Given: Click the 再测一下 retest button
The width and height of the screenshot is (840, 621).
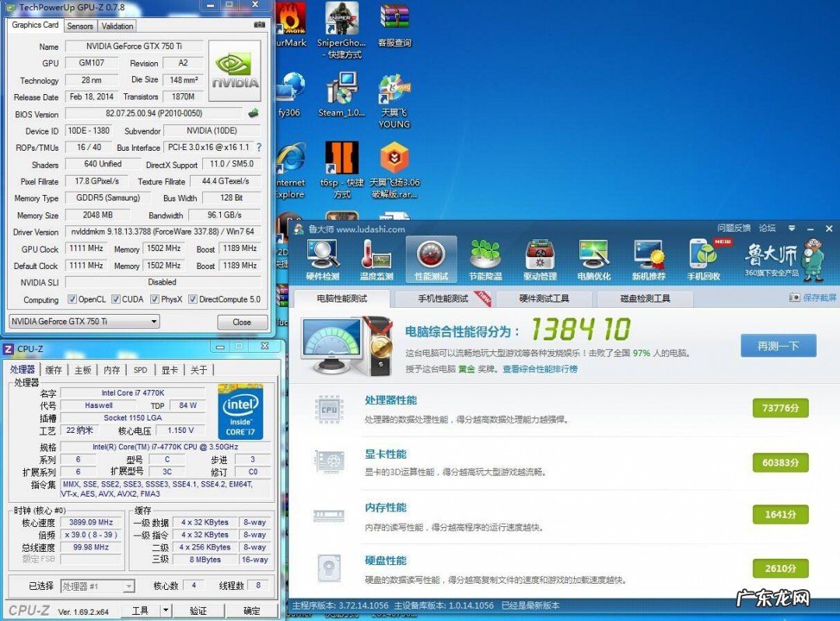Looking at the screenshot, I should point(778,346).
